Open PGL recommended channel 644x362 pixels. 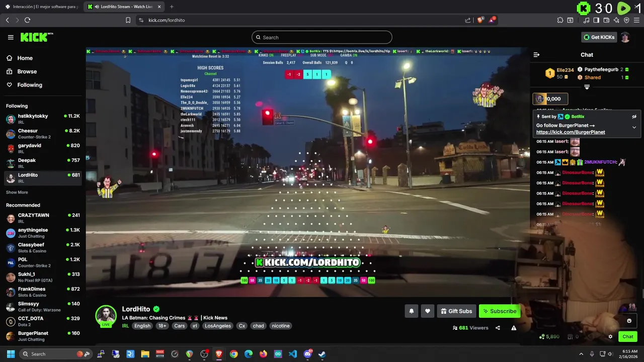click(43, 262)
